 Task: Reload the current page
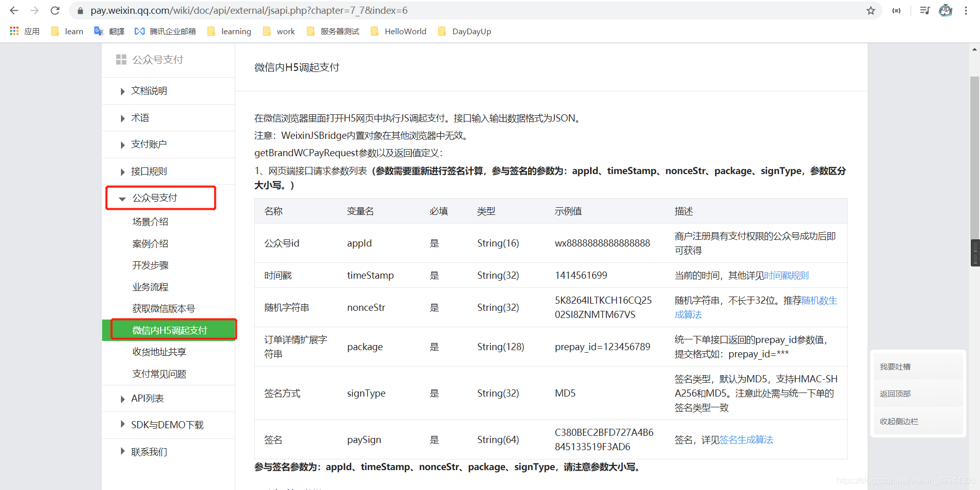[55, 10]
